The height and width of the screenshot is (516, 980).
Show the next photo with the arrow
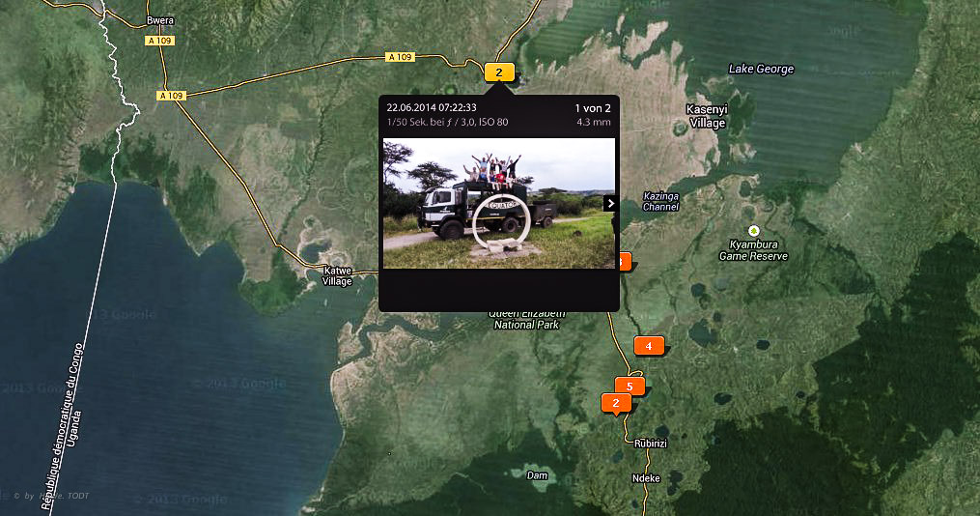(610, 203)
